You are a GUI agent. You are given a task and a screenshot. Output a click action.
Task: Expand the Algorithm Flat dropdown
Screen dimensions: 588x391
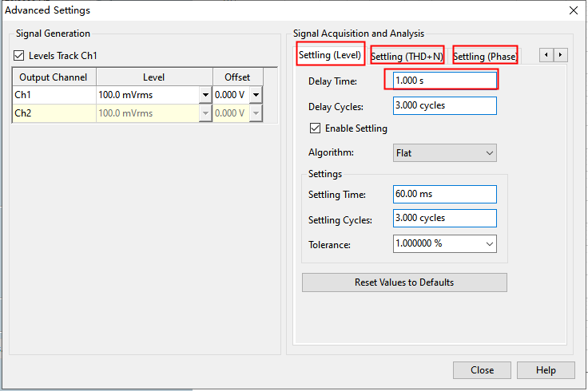[445, 152]
